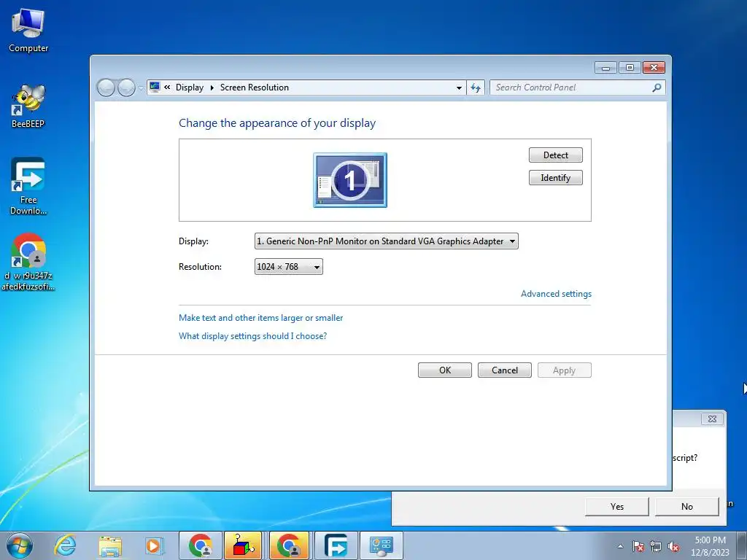Open Make text and other items larger link

(260, 318)
